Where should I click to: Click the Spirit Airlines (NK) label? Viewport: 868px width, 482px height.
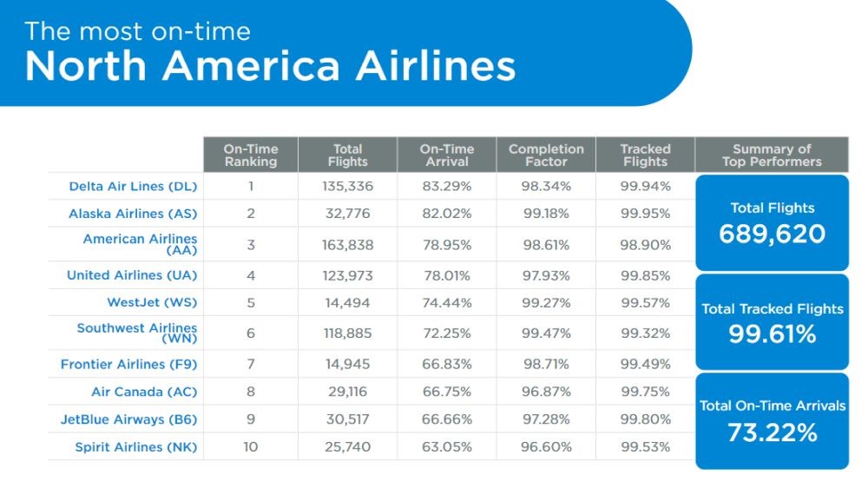pyautogui.click(x=136, y=446)
